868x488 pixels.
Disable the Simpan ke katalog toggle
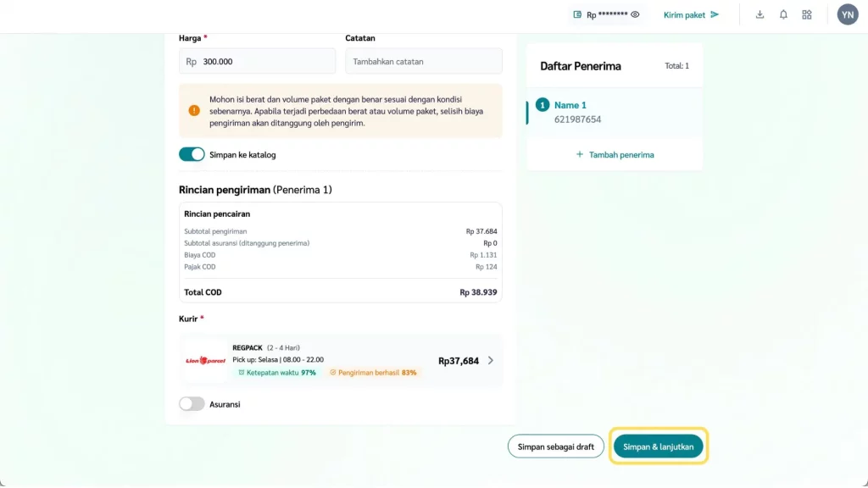click(192, 154)
